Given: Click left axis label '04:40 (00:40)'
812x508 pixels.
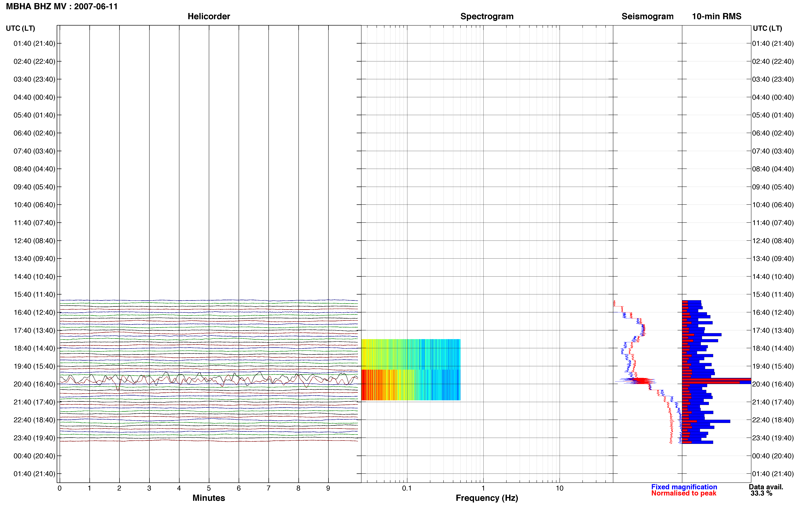Looking at the screenshot, I should [34, 97].
